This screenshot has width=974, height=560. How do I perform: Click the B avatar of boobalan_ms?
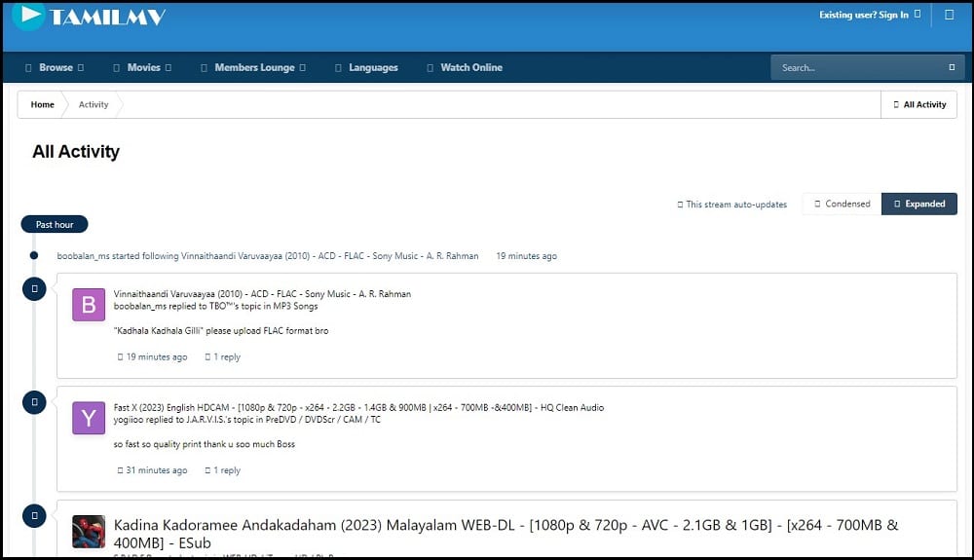coord(89,305)
